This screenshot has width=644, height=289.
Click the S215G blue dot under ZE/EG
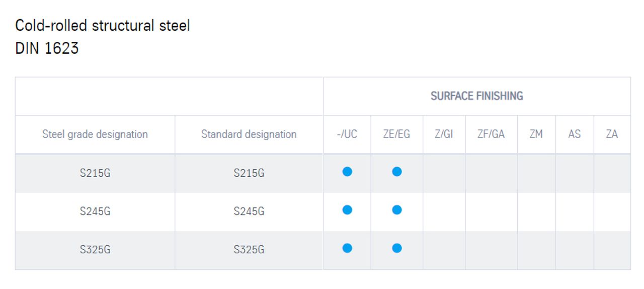pyautogui.click(x=397, y=172)
